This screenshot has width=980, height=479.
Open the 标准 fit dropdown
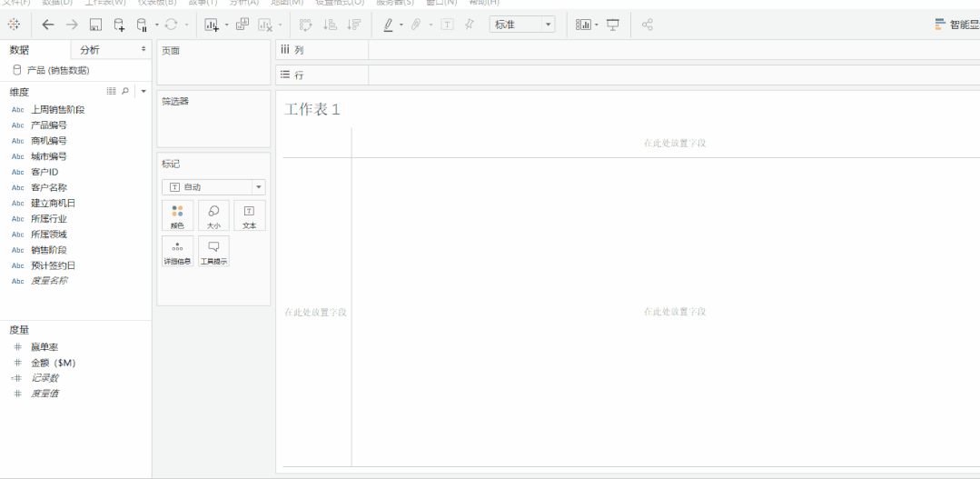point(522,25)
